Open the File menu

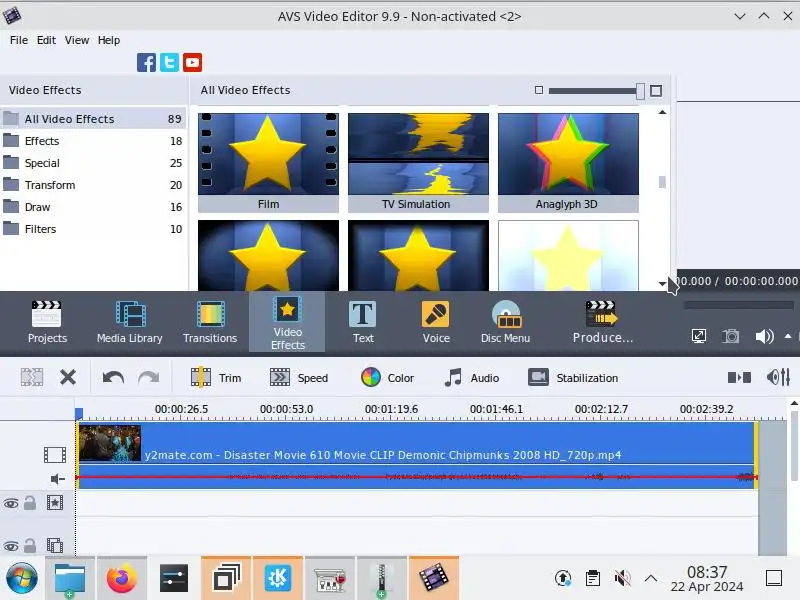(19, 40)
